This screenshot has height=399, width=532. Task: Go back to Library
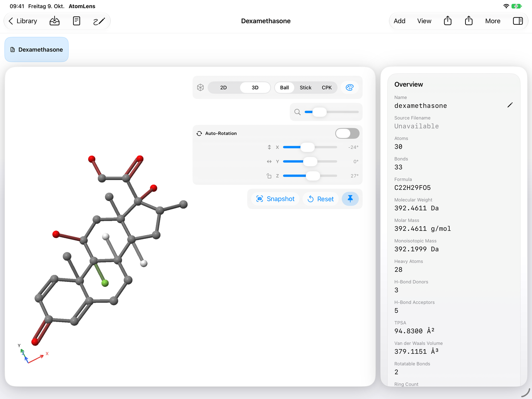[22, 21]
